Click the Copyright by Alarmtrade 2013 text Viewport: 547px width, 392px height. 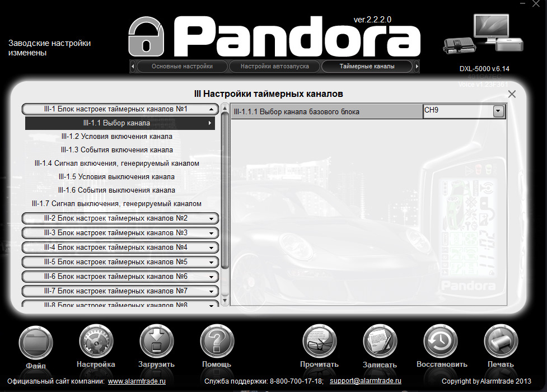[487, 381]
